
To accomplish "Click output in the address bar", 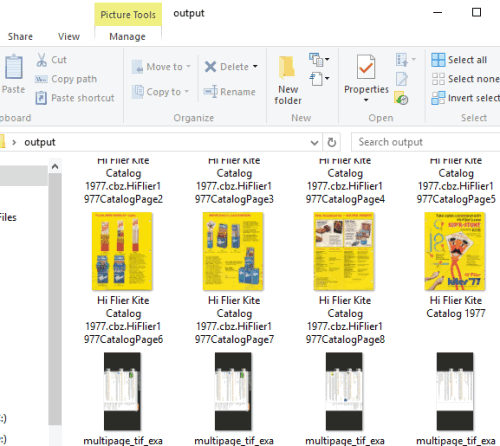I will [40, 142].
